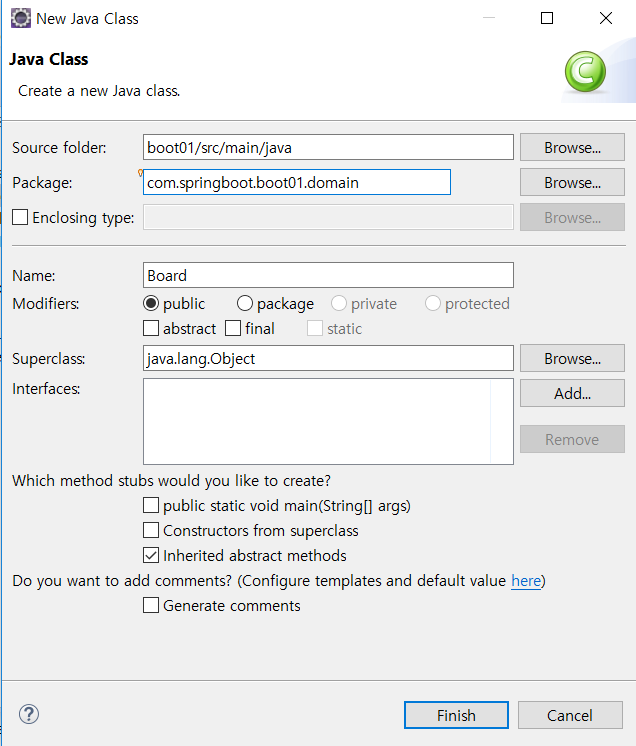Add an interface with Add button
This screenshot has width=636, height=746.
(x=572, y=393)
